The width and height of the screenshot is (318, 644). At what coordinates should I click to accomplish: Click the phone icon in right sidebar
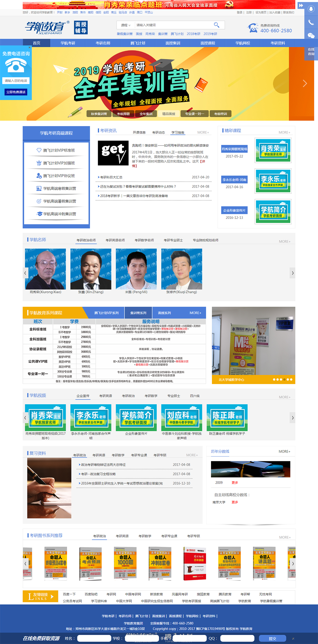point(311,22)
